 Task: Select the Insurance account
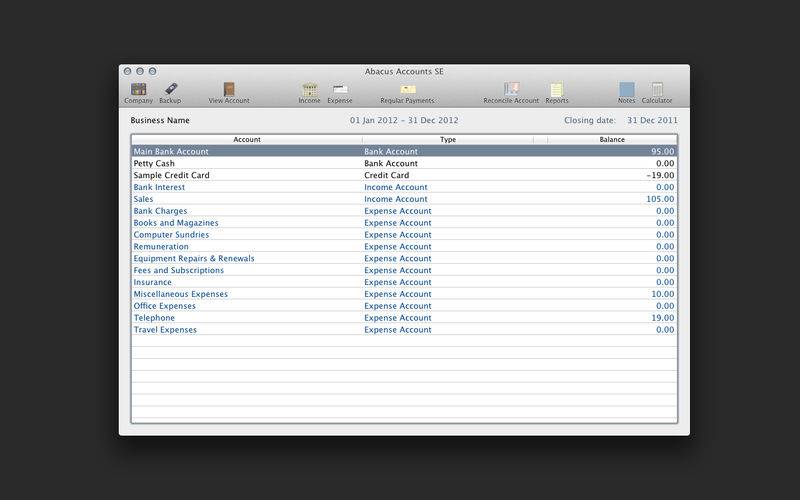point(404,282)
